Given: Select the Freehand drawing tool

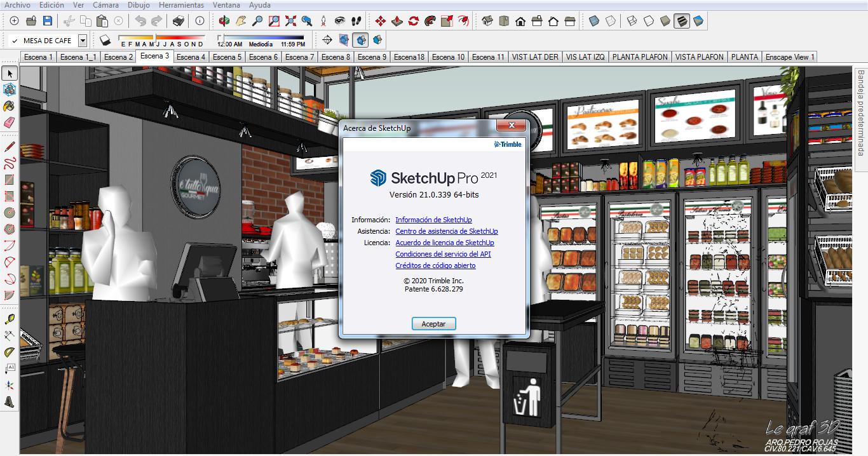Looking at the screenshot, I should 10,163.
